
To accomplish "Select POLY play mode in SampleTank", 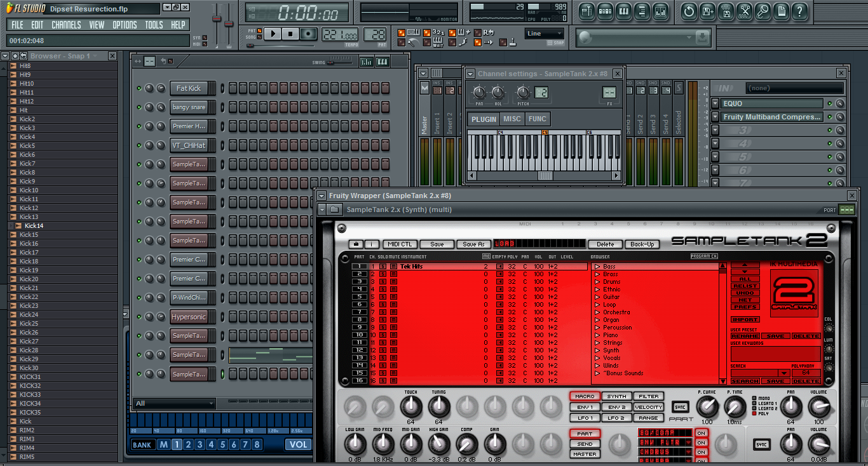I will 754,413.
